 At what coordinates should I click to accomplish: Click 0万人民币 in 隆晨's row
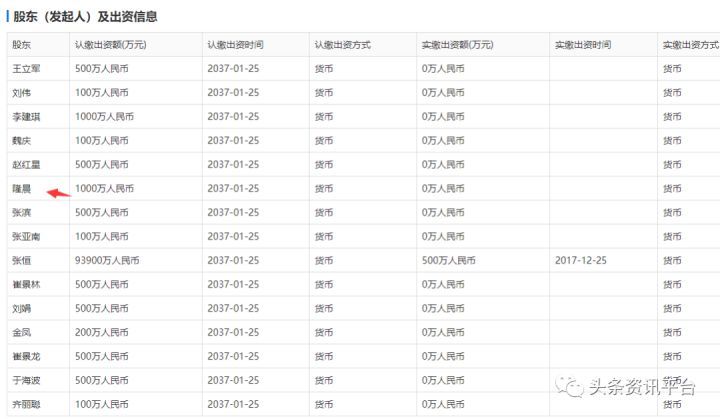coord(443,188)
